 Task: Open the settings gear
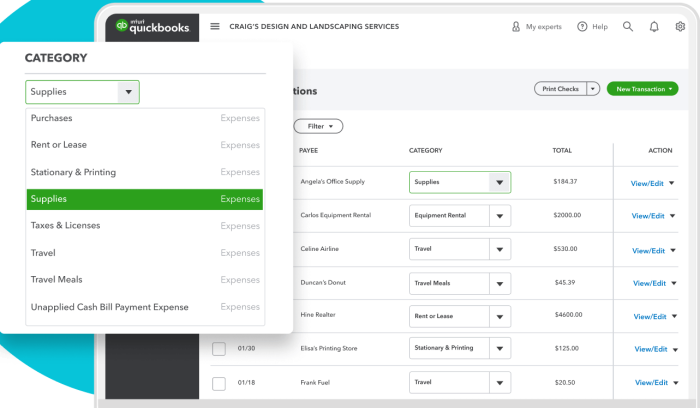point(680,26)
